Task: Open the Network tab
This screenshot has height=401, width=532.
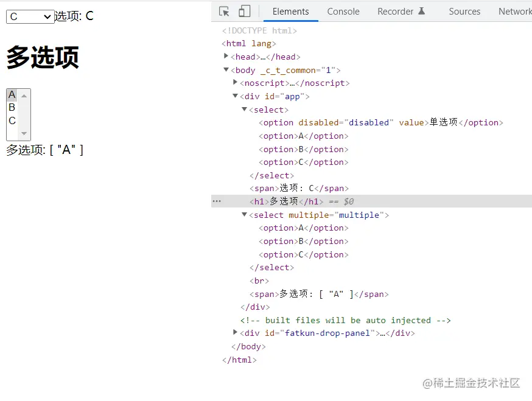Action: [x=515, y=12]
